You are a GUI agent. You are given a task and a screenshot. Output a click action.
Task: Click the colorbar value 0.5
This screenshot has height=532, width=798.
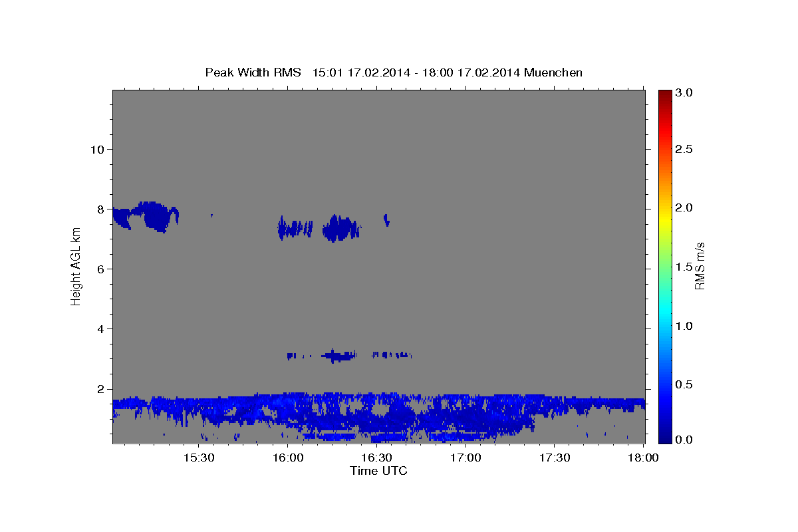coord(685,384)
